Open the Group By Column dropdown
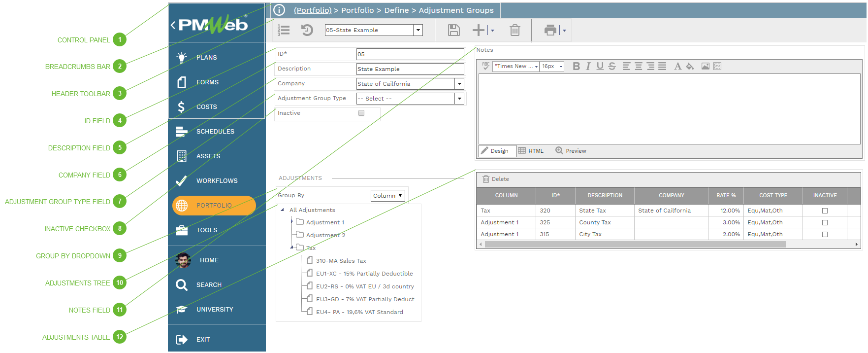 coord(387,196)
